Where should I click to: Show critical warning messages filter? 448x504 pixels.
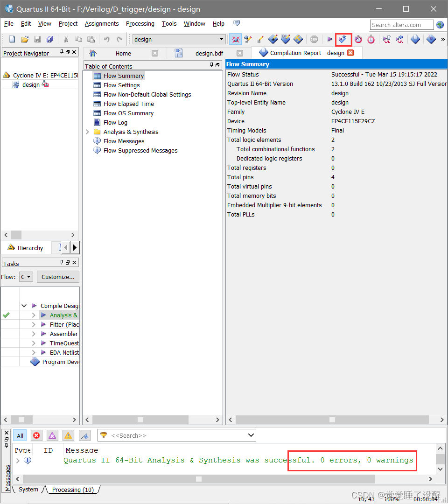[x=52, y=435]
